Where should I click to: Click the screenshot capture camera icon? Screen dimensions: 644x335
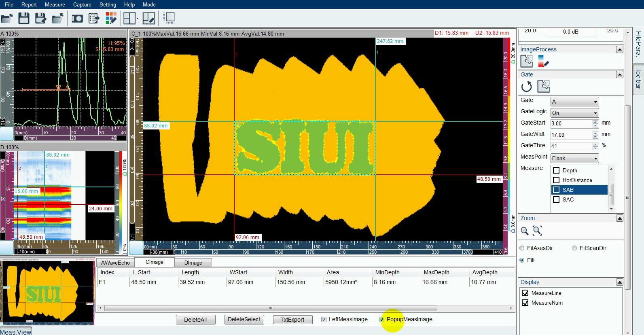pos(77,18)
